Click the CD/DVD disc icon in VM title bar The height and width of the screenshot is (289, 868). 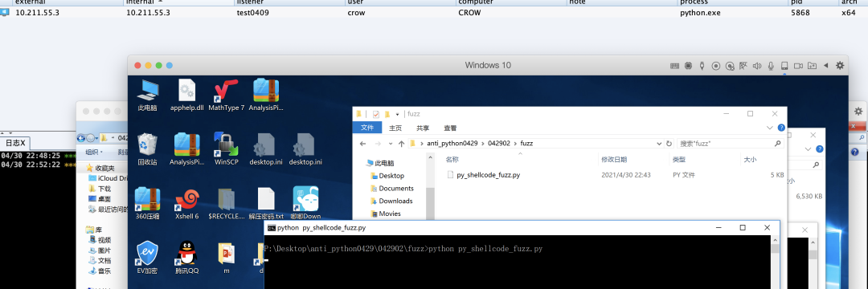tap(716, 65)
